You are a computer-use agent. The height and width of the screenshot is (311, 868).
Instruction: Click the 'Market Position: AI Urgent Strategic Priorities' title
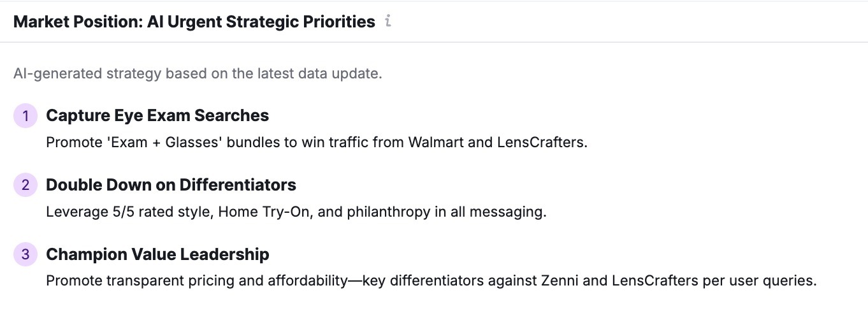[194, 22]
